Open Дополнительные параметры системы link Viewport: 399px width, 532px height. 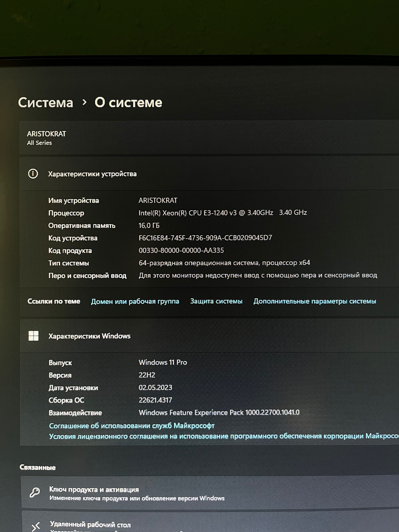pyautogui.click(x=315, y=301)
